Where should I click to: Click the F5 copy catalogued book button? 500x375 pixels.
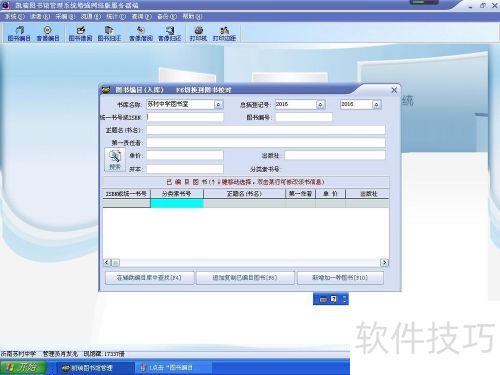point(245,278)
